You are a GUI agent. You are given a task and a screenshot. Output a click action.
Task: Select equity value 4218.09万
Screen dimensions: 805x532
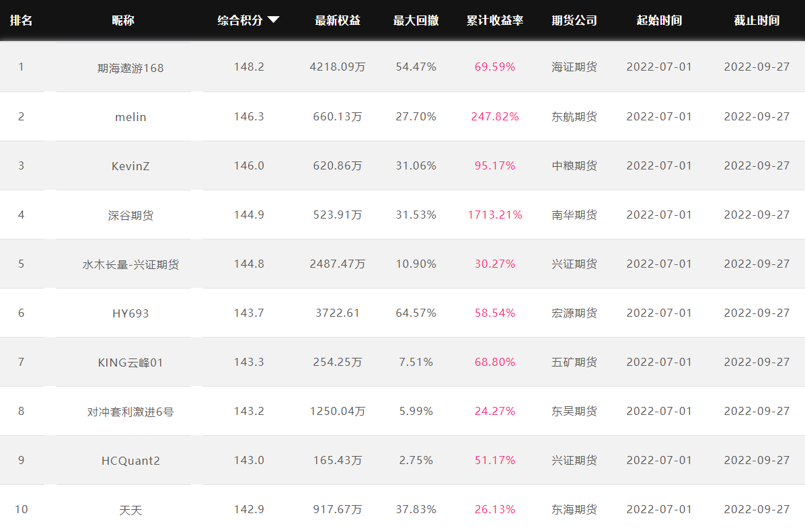338,67
